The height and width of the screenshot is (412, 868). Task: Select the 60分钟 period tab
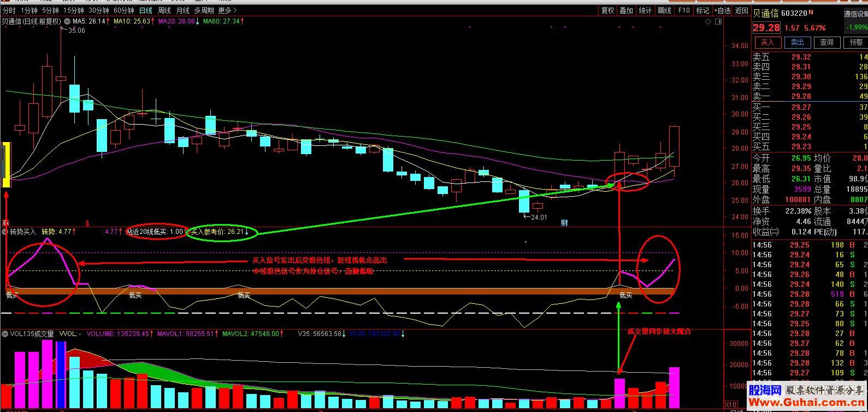pyautogui.click(x=123, y=10)
